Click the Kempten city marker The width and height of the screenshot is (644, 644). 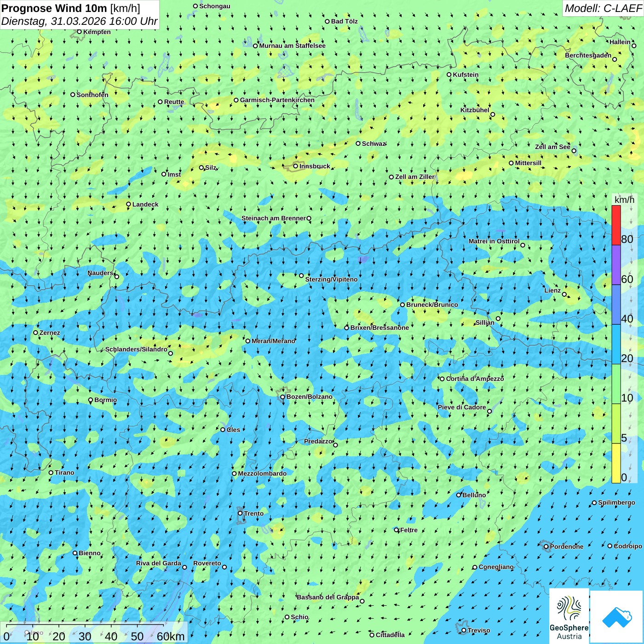click(79, 32)
